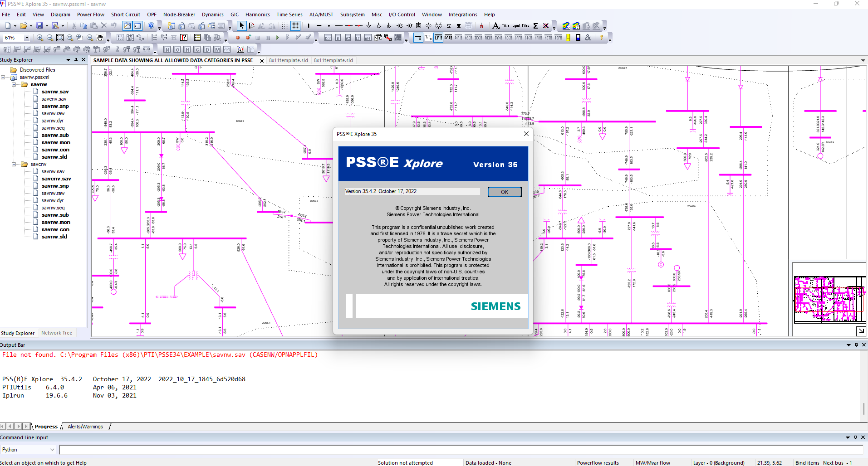
Task: Switch to the first 8x11template.sld tab
Action: 289,60
